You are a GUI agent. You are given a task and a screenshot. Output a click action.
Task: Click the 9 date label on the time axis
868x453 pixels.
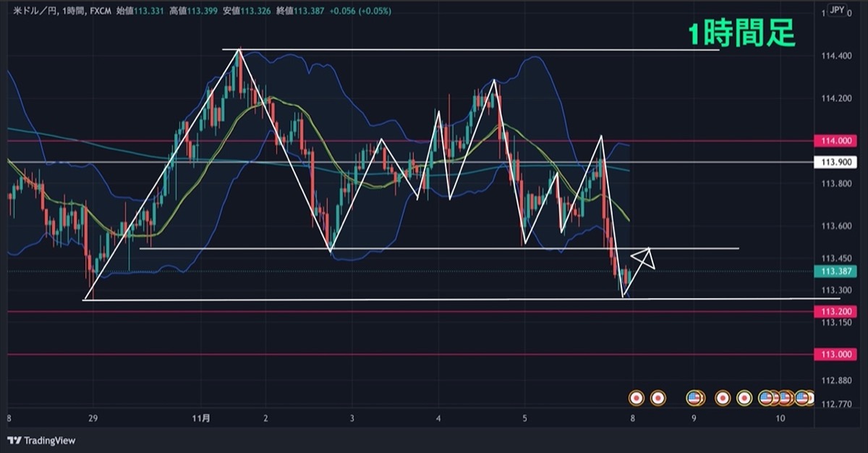694,418
